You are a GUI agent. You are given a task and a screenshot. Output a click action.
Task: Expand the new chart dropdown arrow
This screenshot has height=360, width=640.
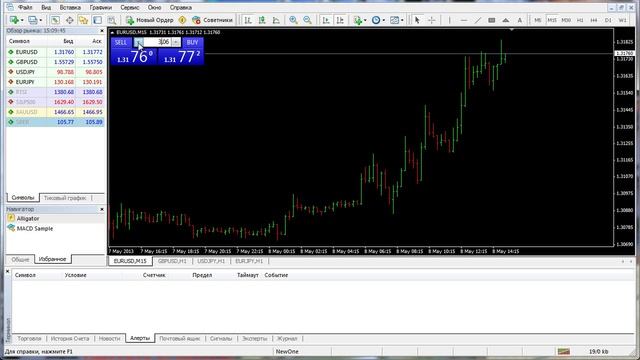click(x=22, y=20)
